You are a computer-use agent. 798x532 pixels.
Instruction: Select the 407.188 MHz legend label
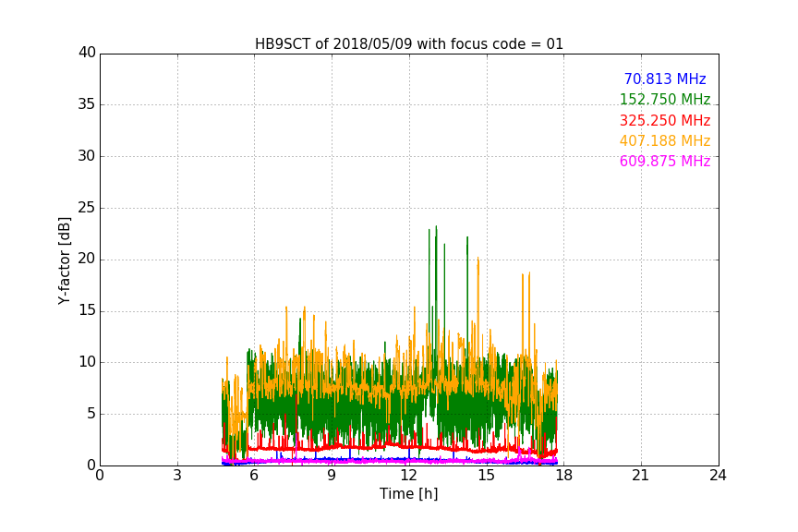[665, 141]
